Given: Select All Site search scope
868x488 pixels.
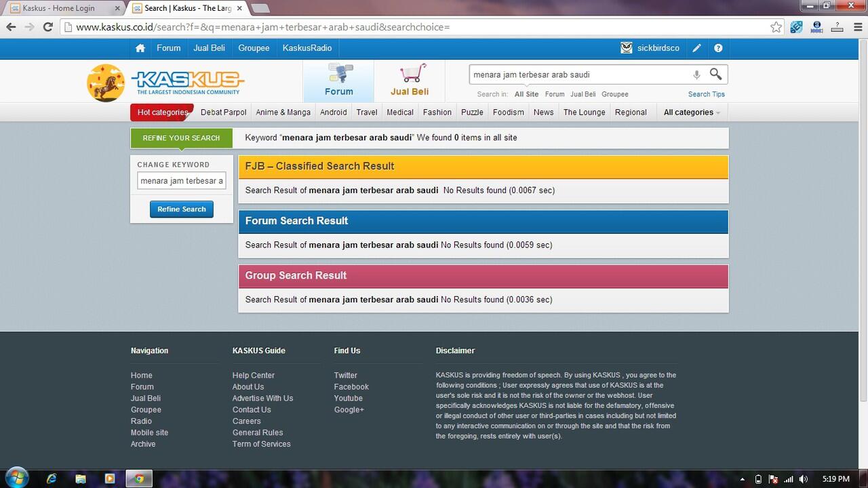Looking at the screenshot, I should (x=526, y=94).
